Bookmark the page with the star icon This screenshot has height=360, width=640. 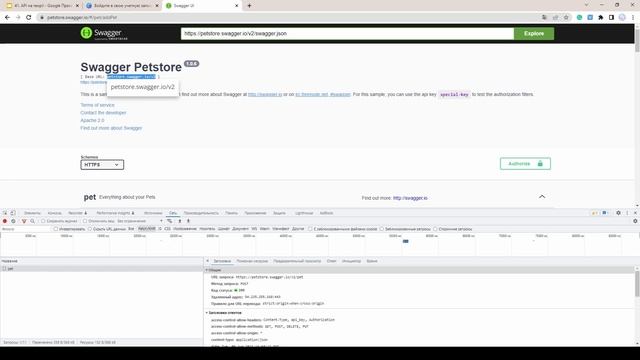click(566, 18)
